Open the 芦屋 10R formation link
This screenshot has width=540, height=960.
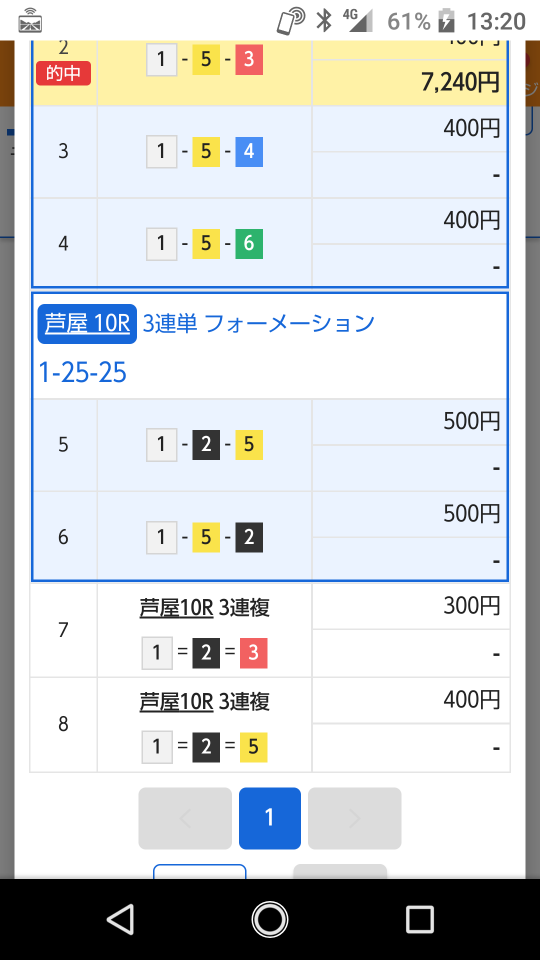pos(87,323)
